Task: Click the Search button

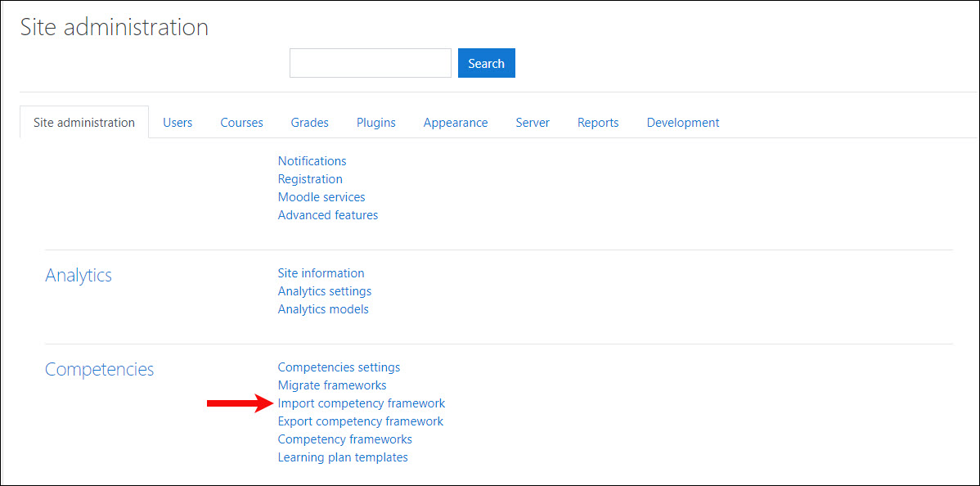Action: [x=486, y=63]
